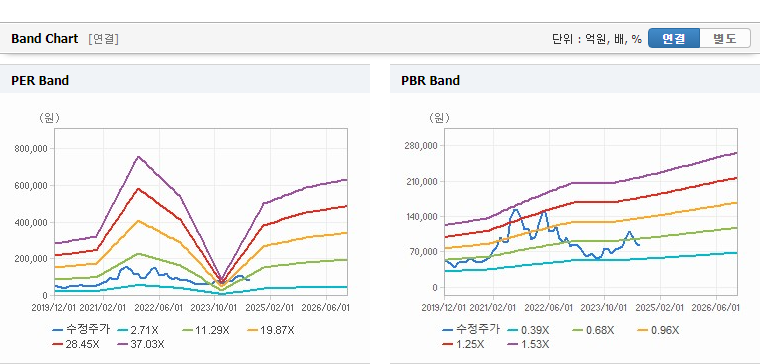Click 2023/10/01 date label under PER chart
The image size is (760, 364).
click(214, 308)
